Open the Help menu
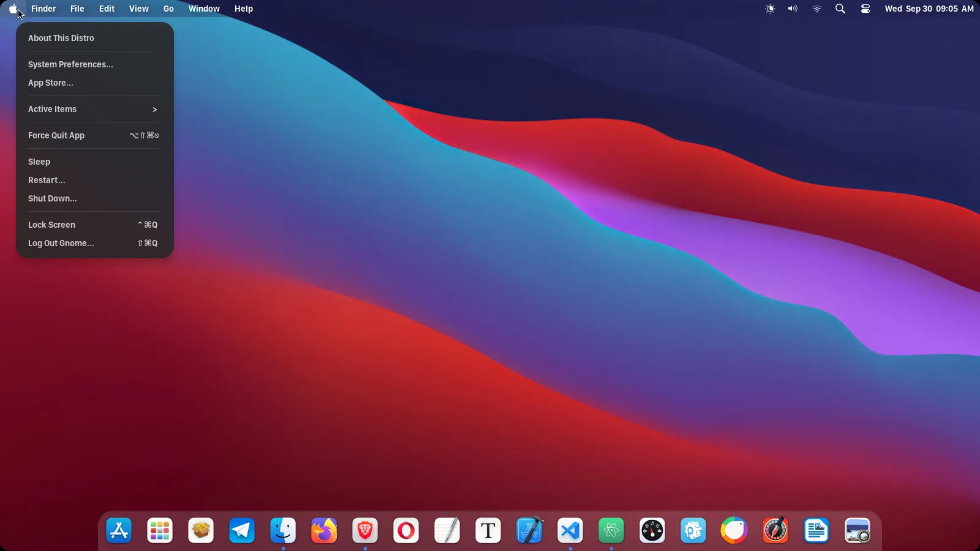Screen dimensions: 980x551 tap(244, 9)
